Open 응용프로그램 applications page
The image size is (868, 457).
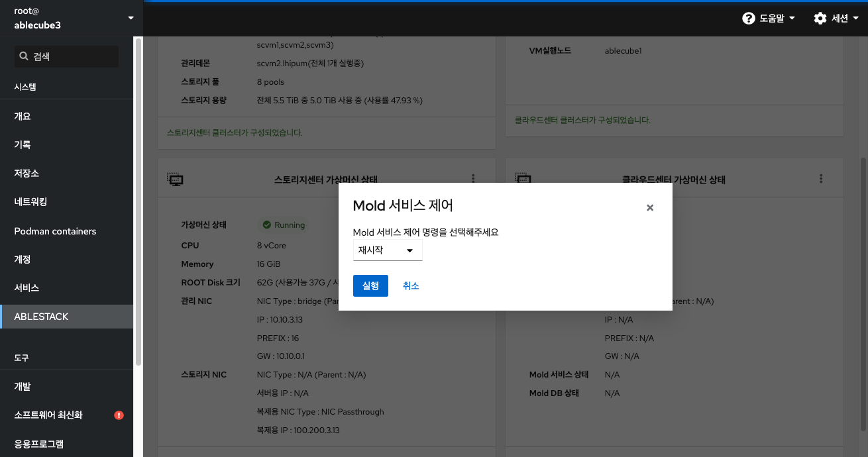coord(66,444)
